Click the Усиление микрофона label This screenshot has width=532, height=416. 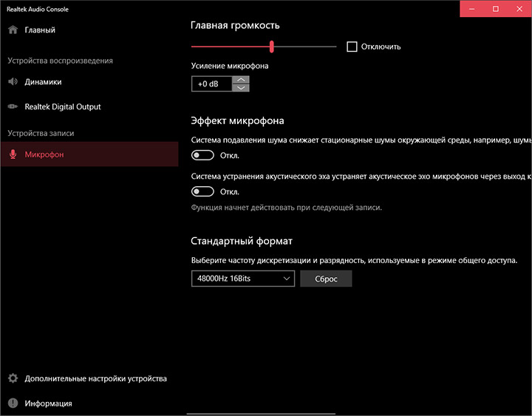coord(230,66)
